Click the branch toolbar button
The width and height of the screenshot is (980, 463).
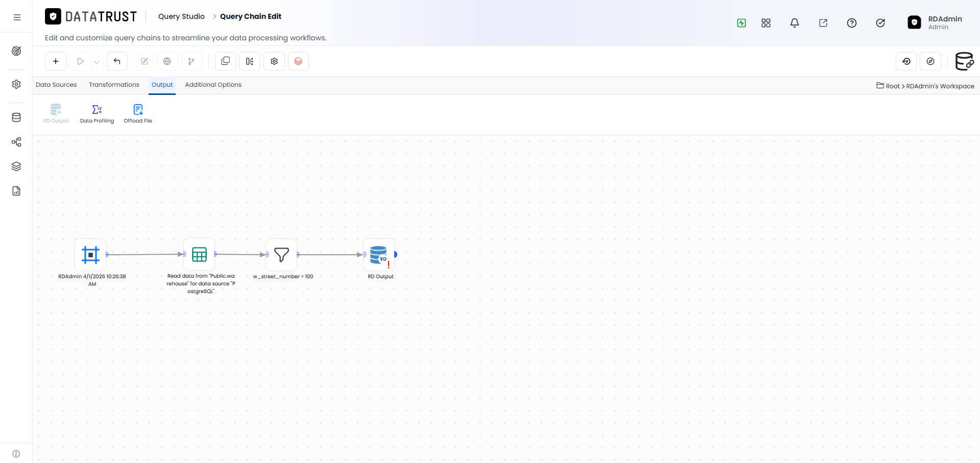point(191,61)
